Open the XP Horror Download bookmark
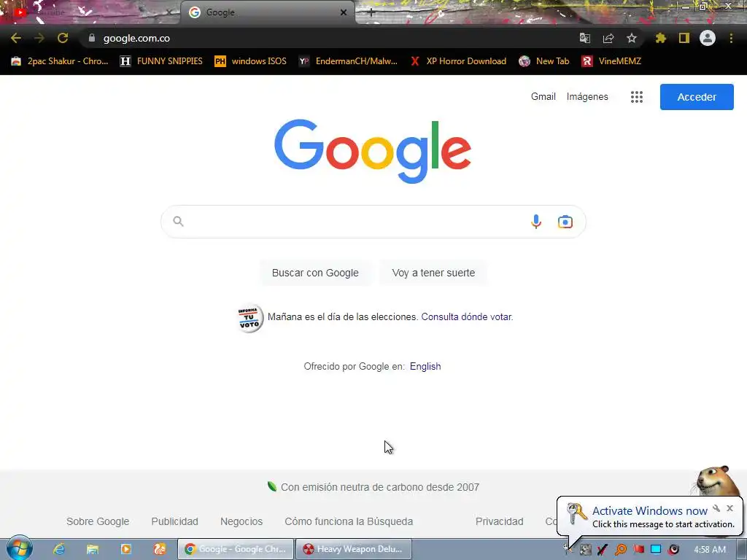Image resolution: width=747 pixels, height=560 pixels. [x=458, y=61]
